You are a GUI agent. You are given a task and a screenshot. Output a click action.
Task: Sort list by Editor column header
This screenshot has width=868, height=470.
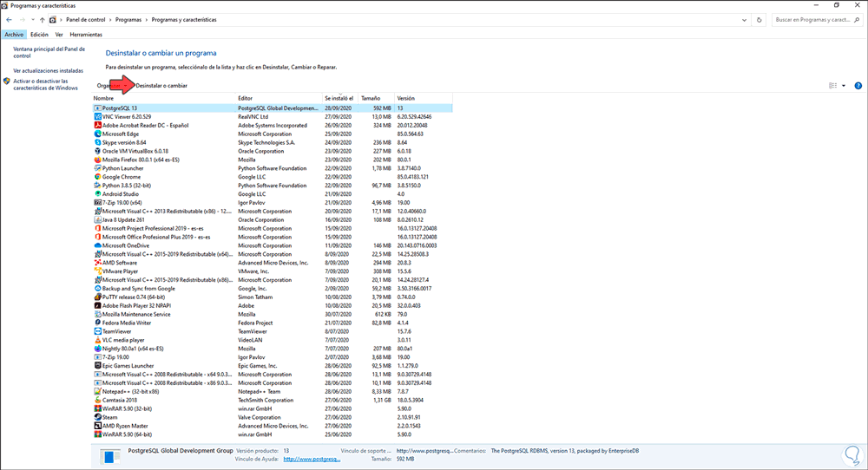(279, 99)
